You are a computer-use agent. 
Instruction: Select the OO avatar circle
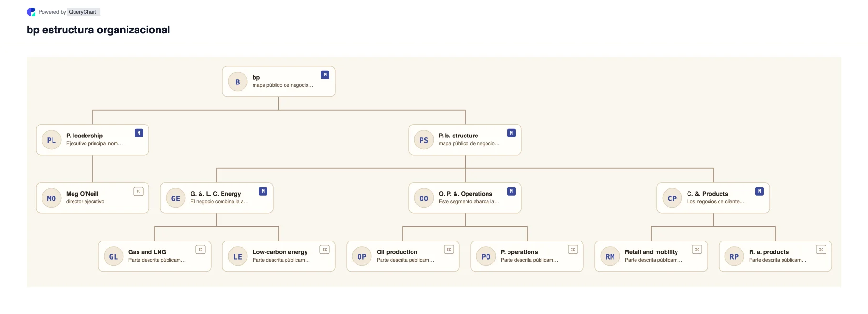(x=424, y=198)
